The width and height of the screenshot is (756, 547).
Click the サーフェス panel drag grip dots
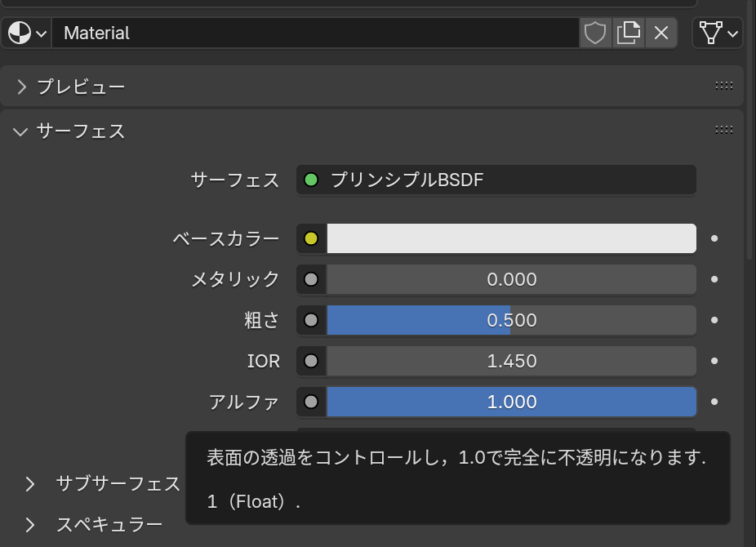tap(723, 130)
